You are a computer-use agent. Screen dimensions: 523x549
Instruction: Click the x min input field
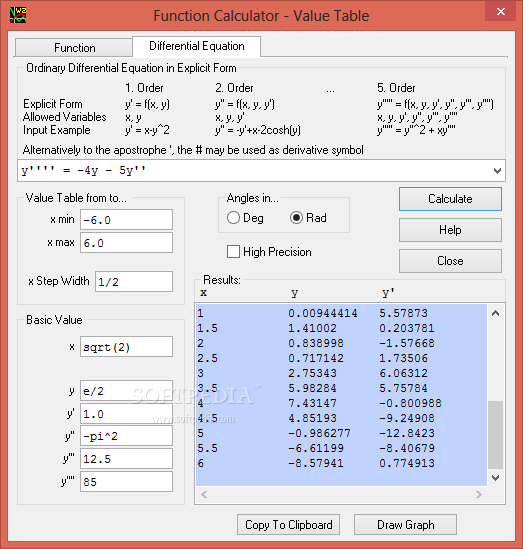(126, 220)
